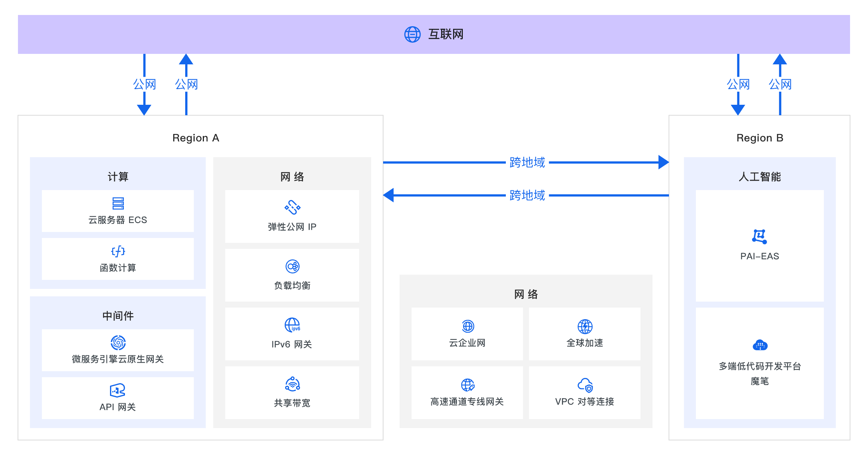Click the 共享带宽 icon
868x458 pixels.
293,384
